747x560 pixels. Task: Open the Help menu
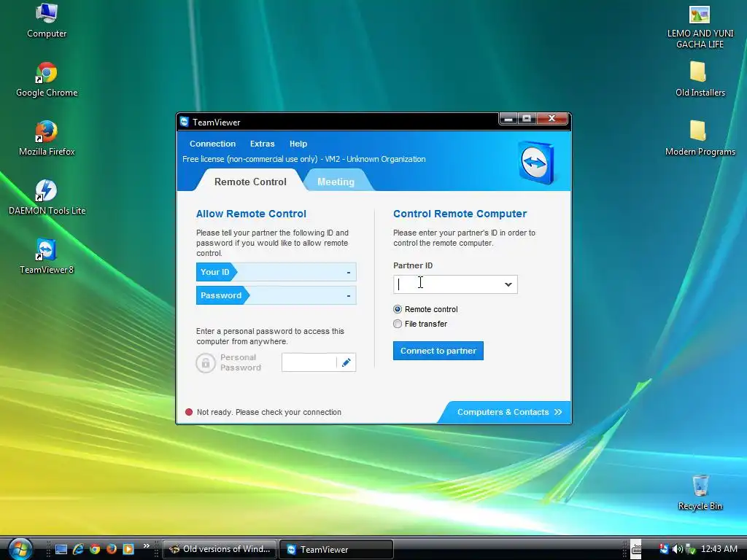[x=298, y=144]
